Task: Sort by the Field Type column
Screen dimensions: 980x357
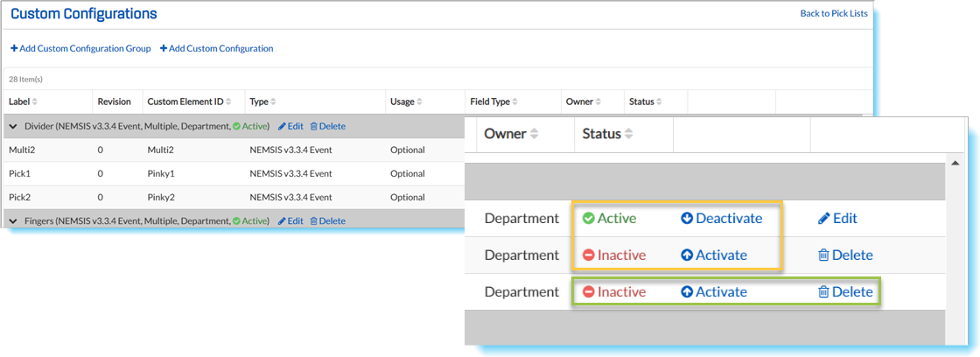Action: tap(494, 101)
